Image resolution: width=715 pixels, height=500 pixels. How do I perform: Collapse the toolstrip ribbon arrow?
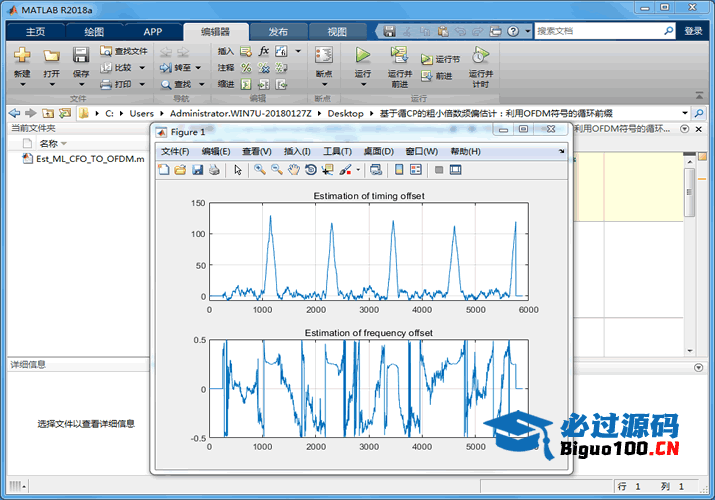(x=699, y=95)
